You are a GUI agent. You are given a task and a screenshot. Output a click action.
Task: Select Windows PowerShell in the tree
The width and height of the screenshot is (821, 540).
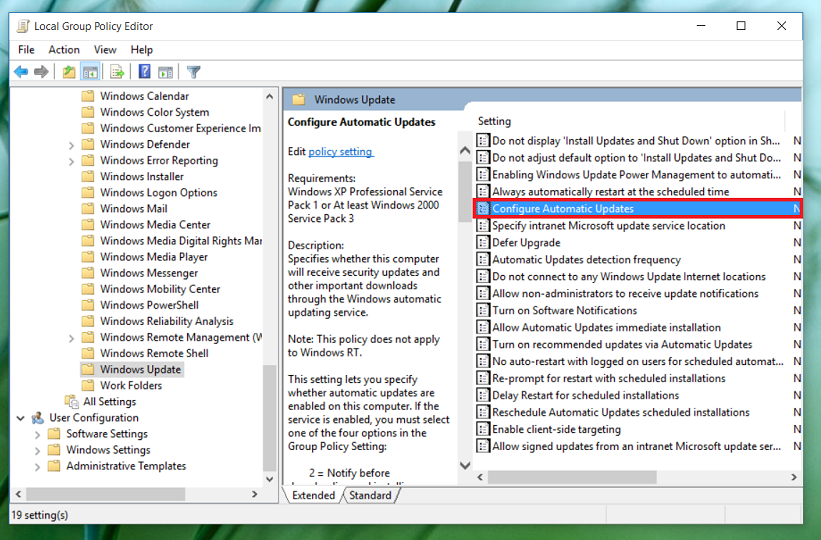tap(149, 305)
